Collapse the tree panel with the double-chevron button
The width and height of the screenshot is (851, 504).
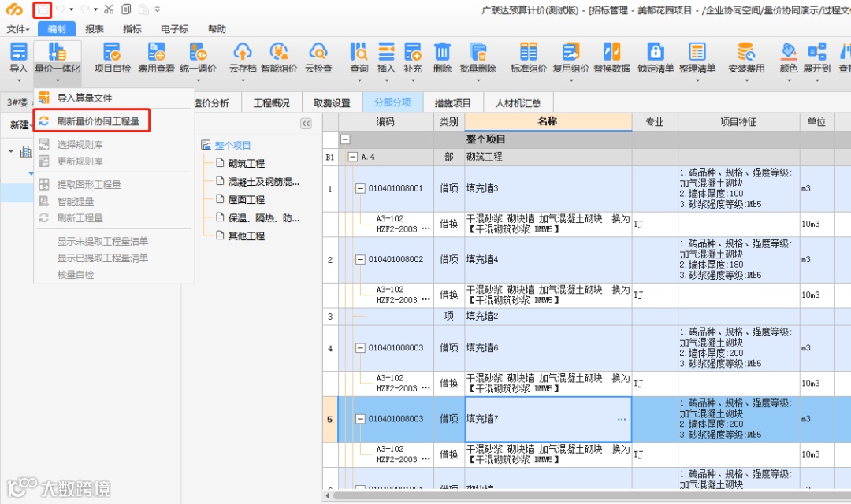coord(306,124)
